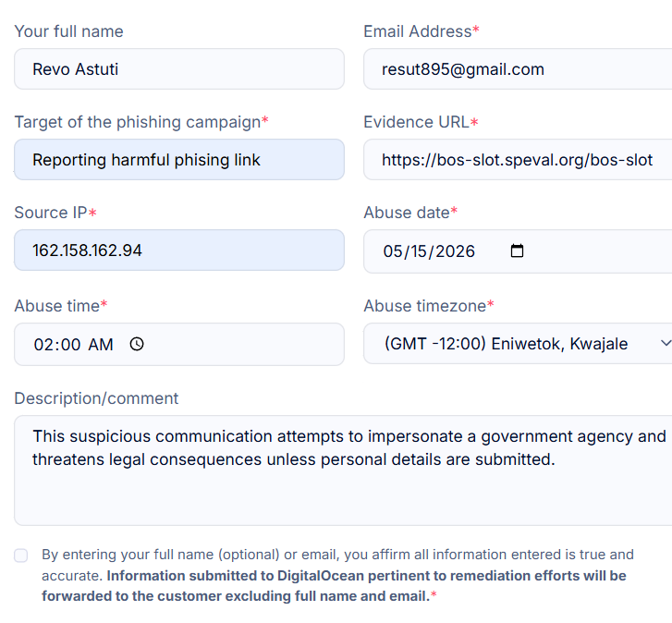Select the Evidence URL input field

(x=518, y=159)
